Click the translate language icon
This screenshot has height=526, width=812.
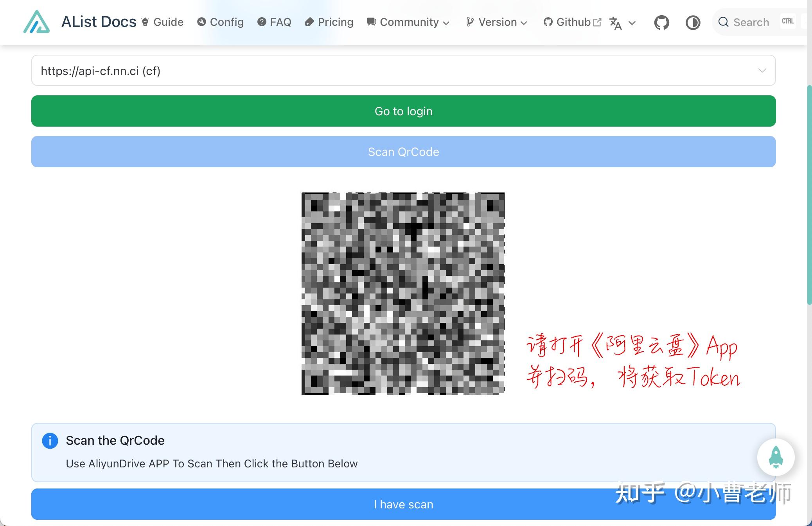(x=616, y=23)
